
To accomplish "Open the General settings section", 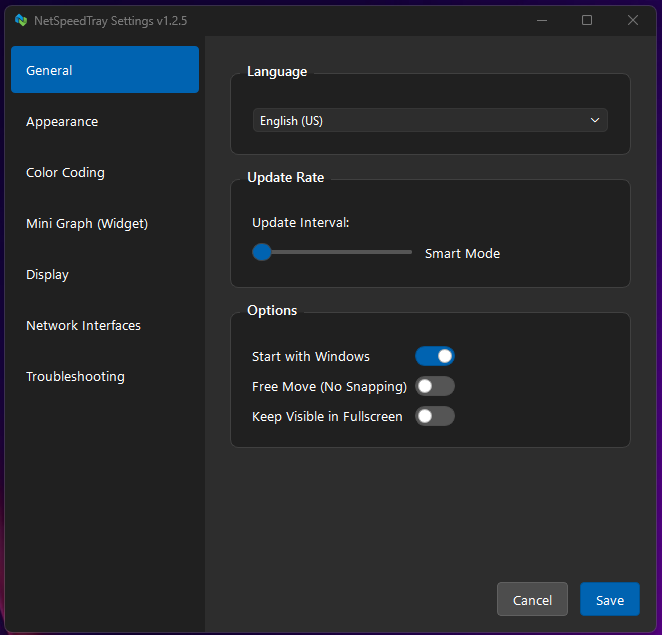I will (105, 70).
